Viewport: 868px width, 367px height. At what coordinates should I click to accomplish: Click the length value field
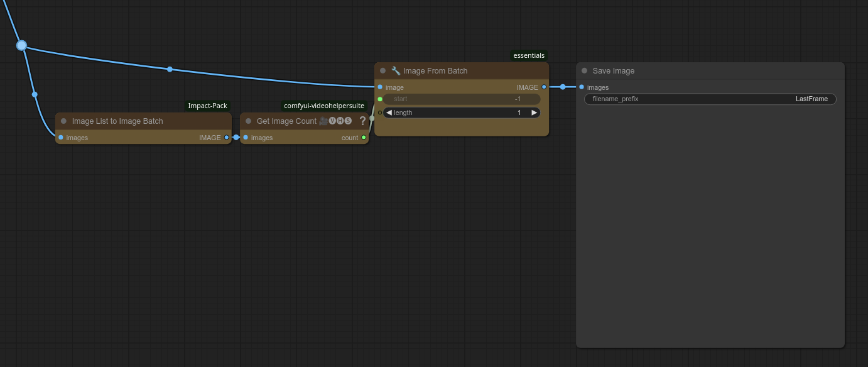coord(462,112)
